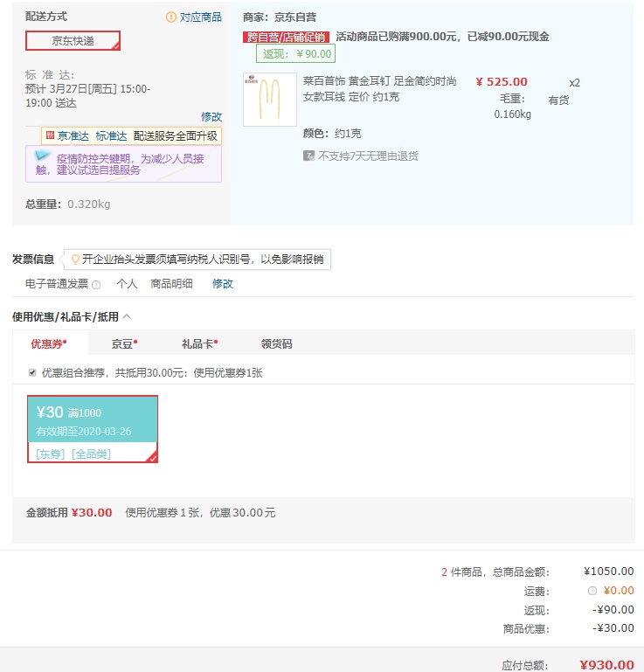Select the 京东快递 delivery option
644x672 pixels.
tap(73, 41)
